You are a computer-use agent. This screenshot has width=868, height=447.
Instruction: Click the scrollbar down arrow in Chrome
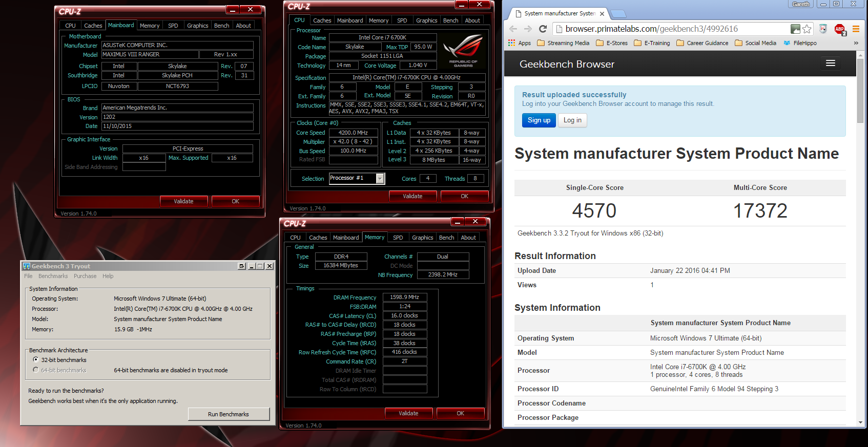[x=860, y=423]
